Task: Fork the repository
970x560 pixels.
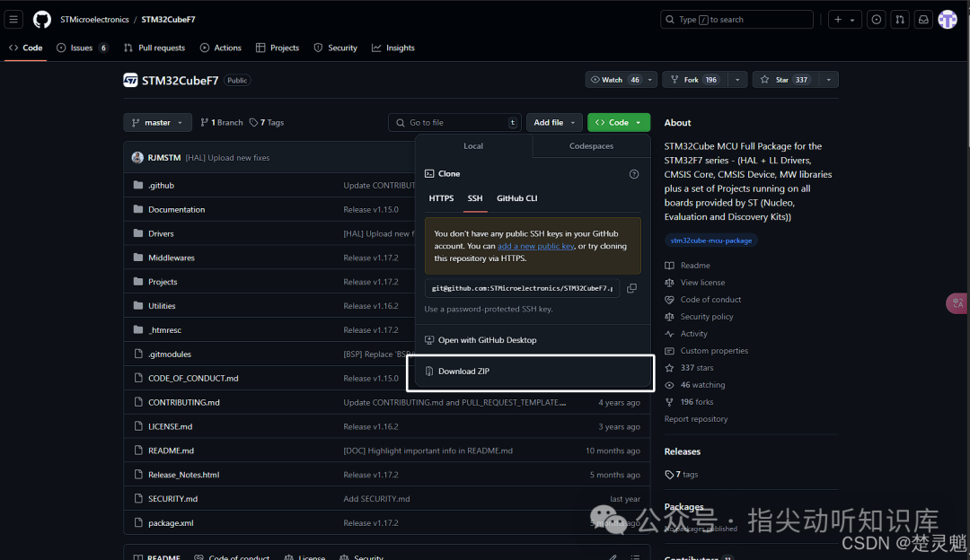Action: coord(694,80)
